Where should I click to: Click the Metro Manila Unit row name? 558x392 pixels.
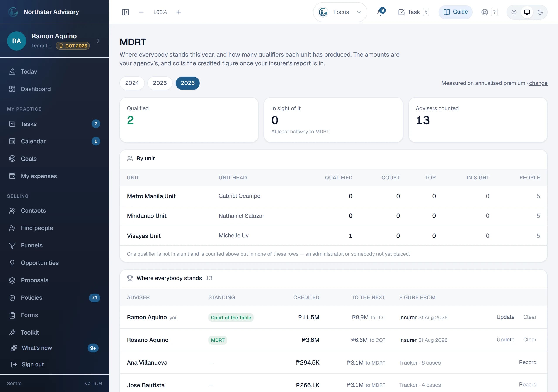[151, 196]
